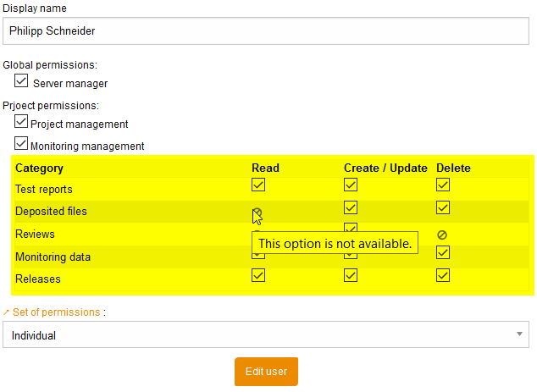The height and width of the screenshot is (392, 537).
Task: Uncheck Read permission for Test reports
Action: click(x=258, y=185)
